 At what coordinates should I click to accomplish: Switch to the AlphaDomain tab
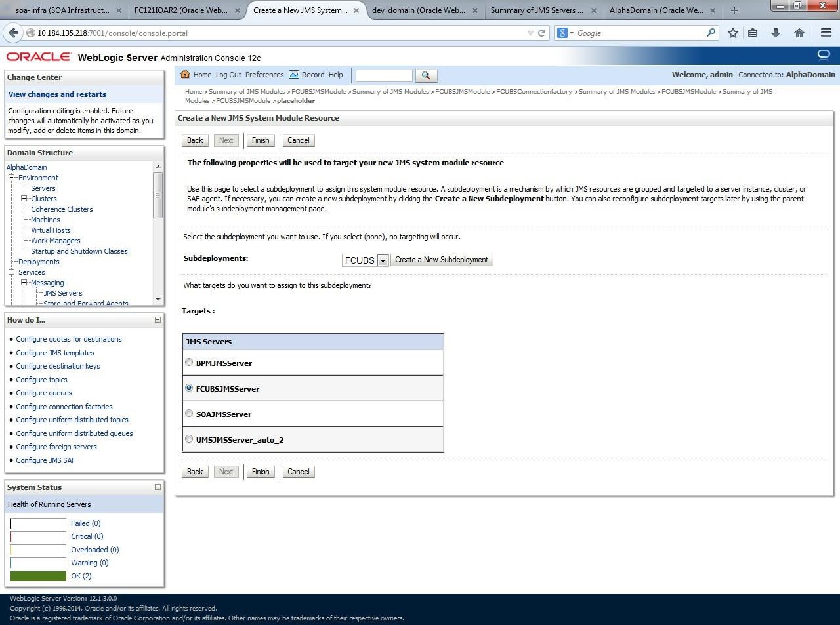click(656, 10)
